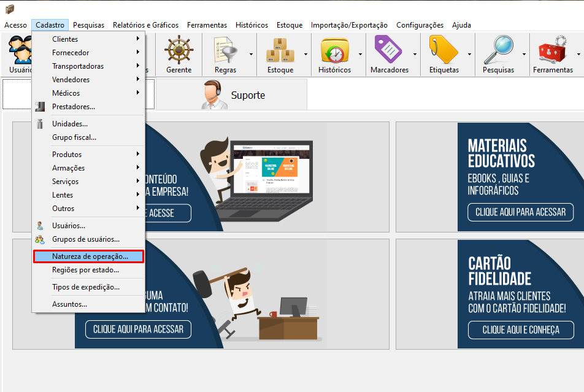Click Materiais Educativos 'Clique aqui para acessar' button
Screen dimensions: 584x392
pyautogui.click(x=521, y=212)
